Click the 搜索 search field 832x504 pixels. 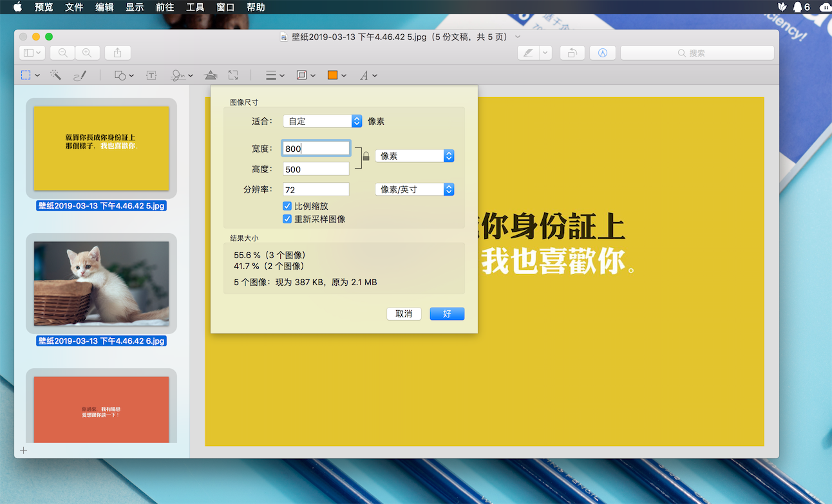tap(697, 53)
